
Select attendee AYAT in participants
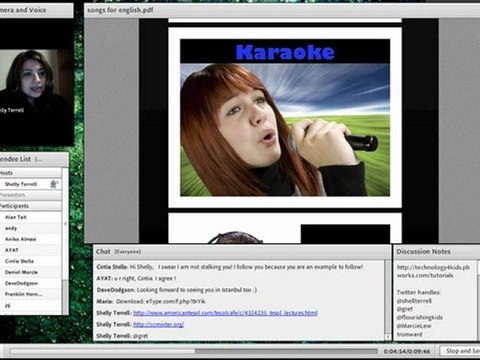tap(31, 250)
